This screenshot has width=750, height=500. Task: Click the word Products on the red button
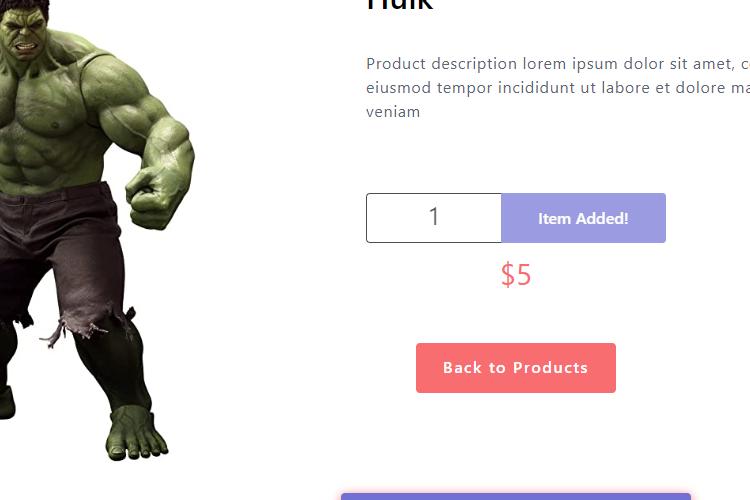coord(550,368)
